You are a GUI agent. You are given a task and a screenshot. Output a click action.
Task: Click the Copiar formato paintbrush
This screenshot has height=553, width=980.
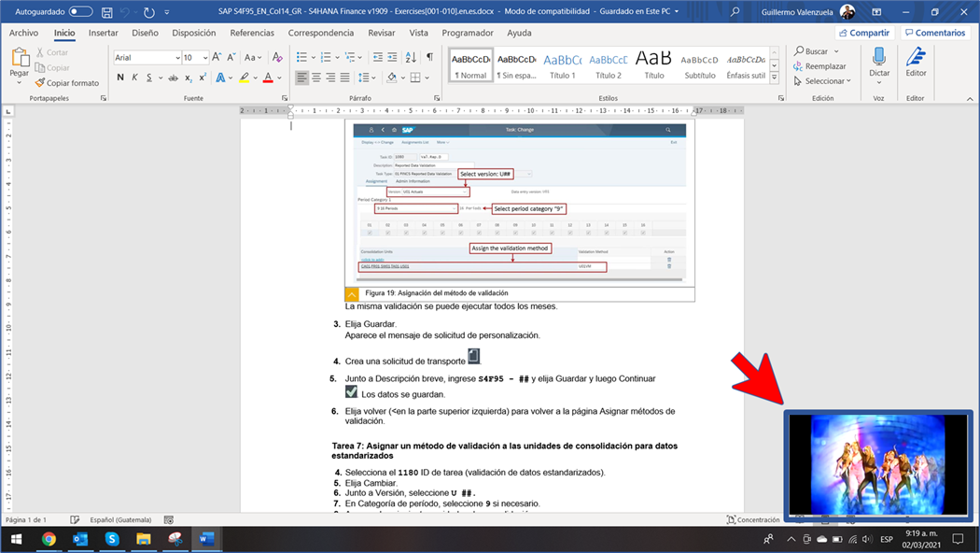pos(67,83)
